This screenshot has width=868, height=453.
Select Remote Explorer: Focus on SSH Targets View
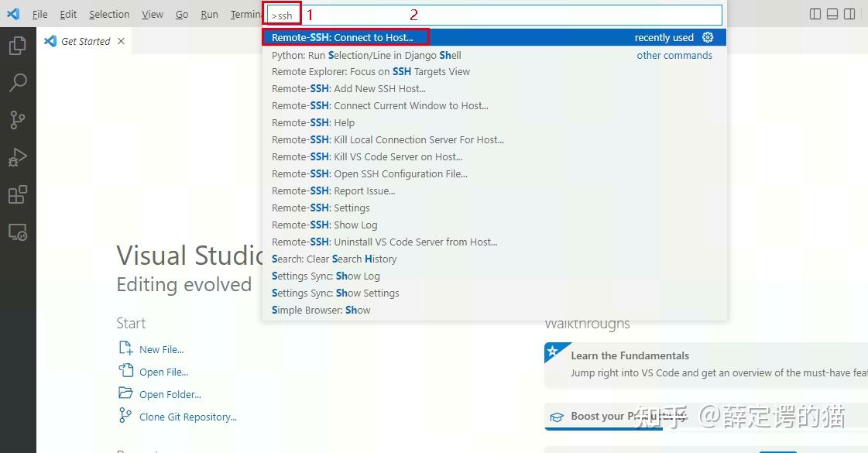[x=494, y=71]
